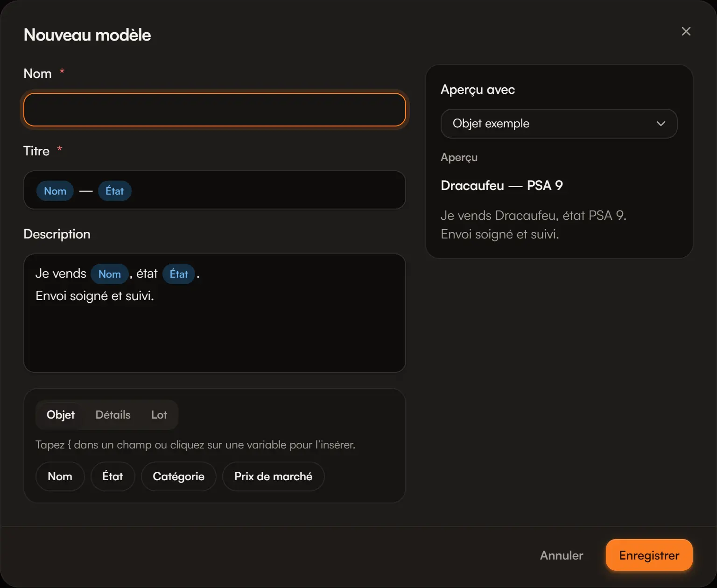The height and width of the screenshot is (588, 717).
Task: Click preview text 'Je vends Dracaufeu, état PSA 9.'
Action: (534, 216)
